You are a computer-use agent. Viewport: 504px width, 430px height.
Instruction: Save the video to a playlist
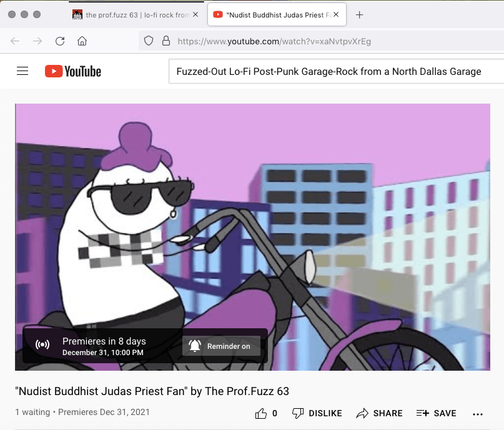pos(436,413)
